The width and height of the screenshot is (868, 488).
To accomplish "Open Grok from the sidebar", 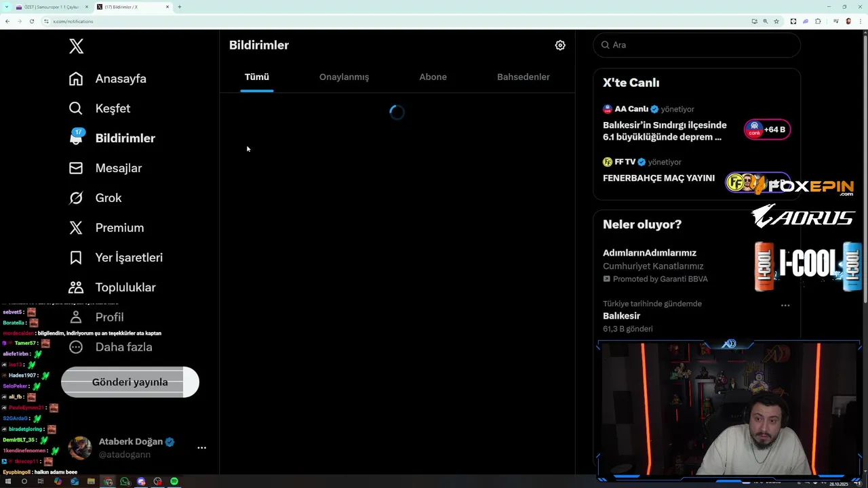I will tap(96, 198).
